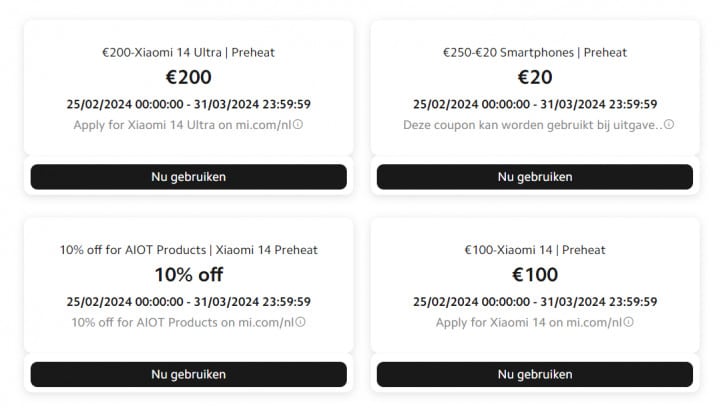The width and height of the screenshot is (725, 417).
Task: Click info icon for AIOT Products coupon
Action: click(x=300, y=322)
